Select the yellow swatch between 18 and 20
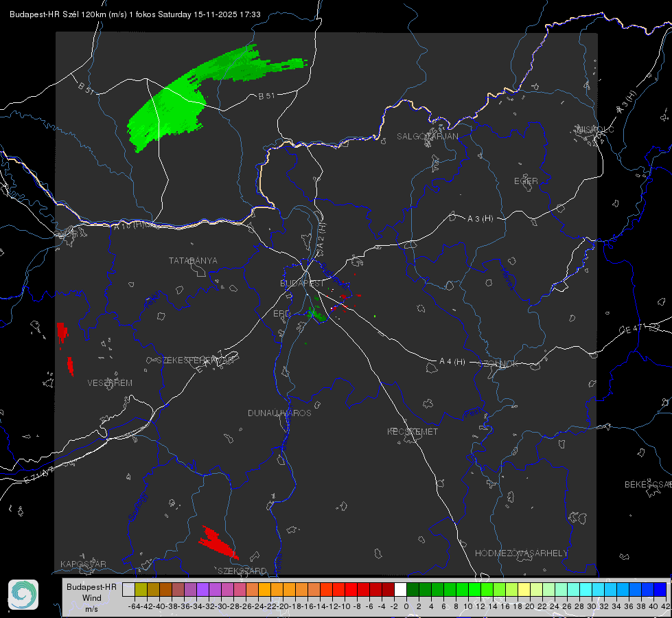 coord(524,590)
